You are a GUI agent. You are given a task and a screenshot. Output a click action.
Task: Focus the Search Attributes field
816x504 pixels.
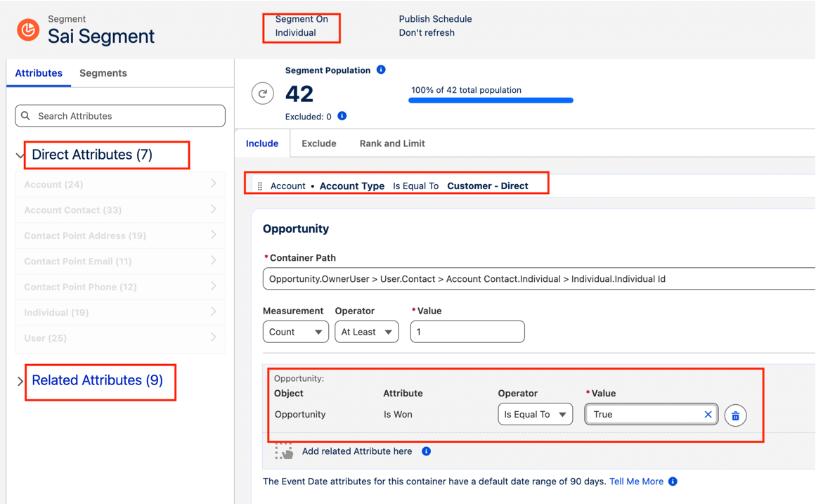(x=120, y=115)
